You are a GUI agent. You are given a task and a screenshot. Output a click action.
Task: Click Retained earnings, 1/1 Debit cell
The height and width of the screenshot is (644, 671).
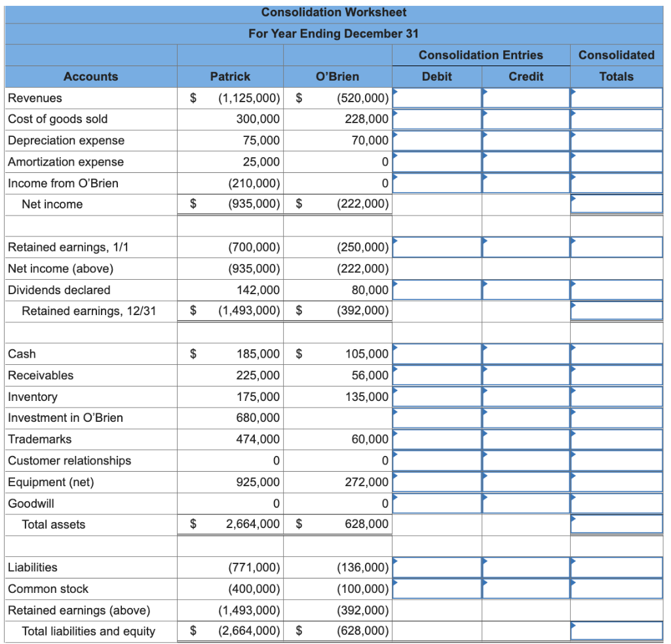coord(437,248)
